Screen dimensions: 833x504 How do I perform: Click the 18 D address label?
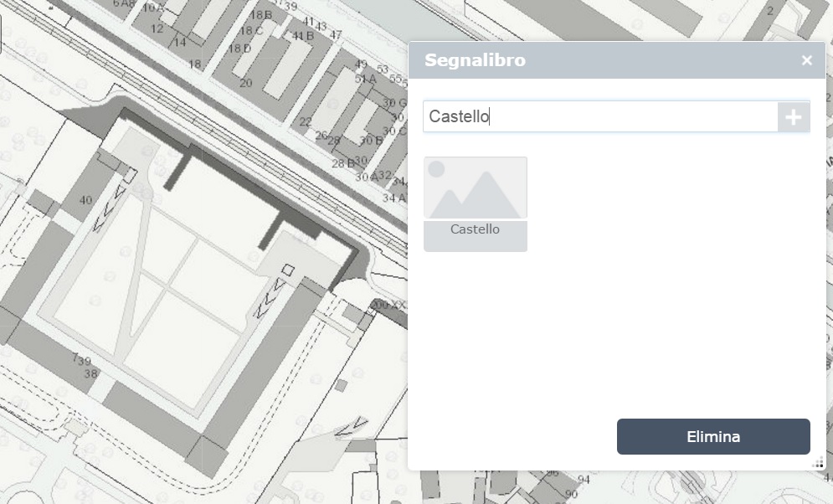[x=239, y=49]
